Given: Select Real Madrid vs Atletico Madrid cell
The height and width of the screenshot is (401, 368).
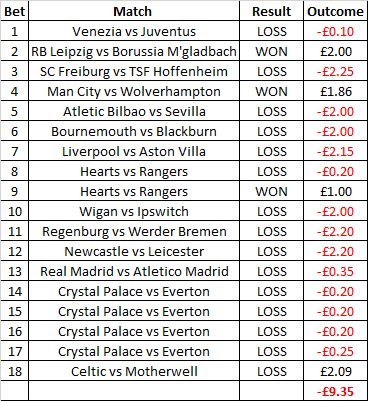Looking at the screenshot, I should pos(134,271).
